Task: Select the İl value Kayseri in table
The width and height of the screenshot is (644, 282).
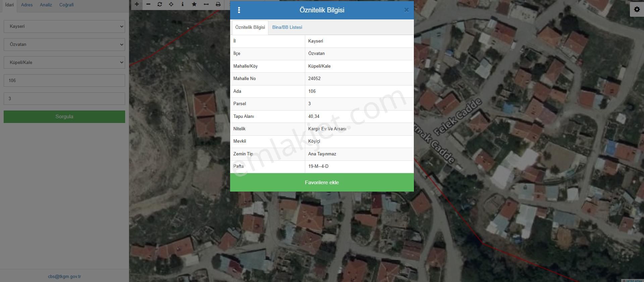Action: click(x=316, y=41)
